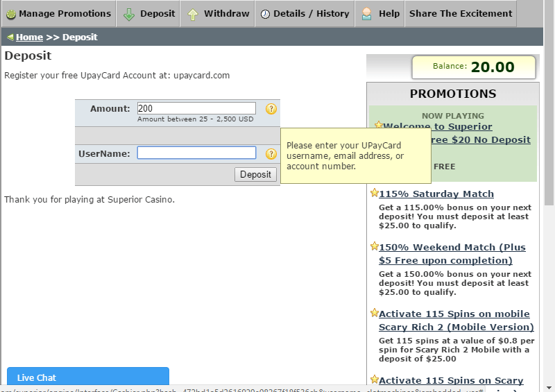Image resolution: width=555 pixels, height=392 pixels.
Task: Open Activate 115 Spins on mobile link
Action: (456, 321)
